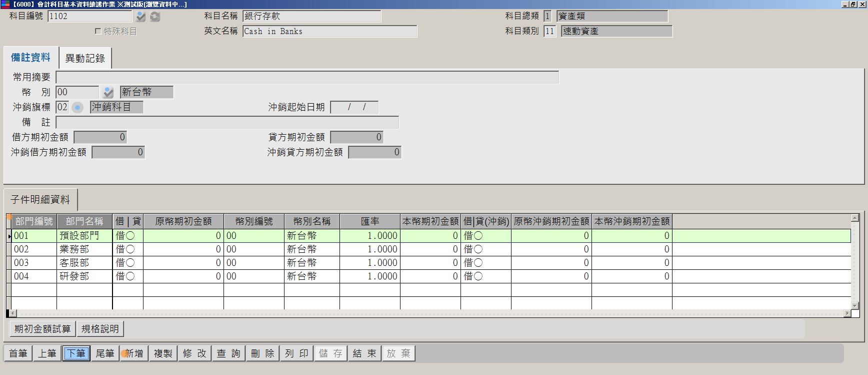Go to the first record with 首筆

18,353
